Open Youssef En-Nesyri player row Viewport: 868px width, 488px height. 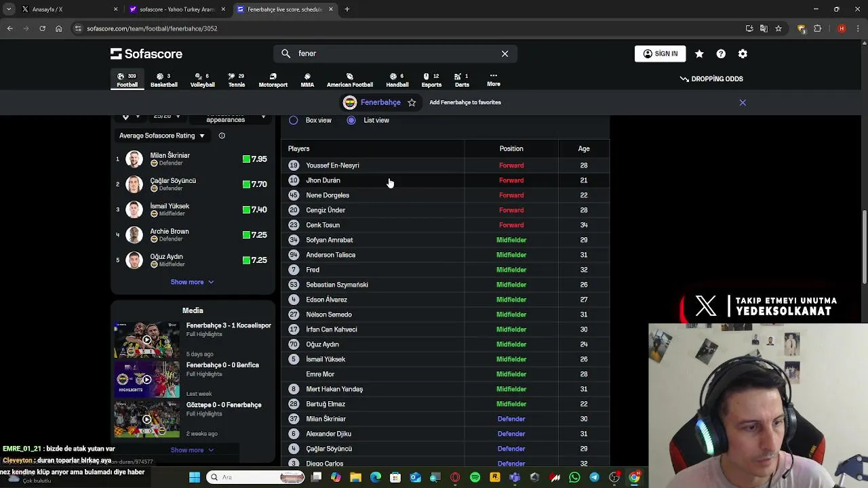click(446, 165)
